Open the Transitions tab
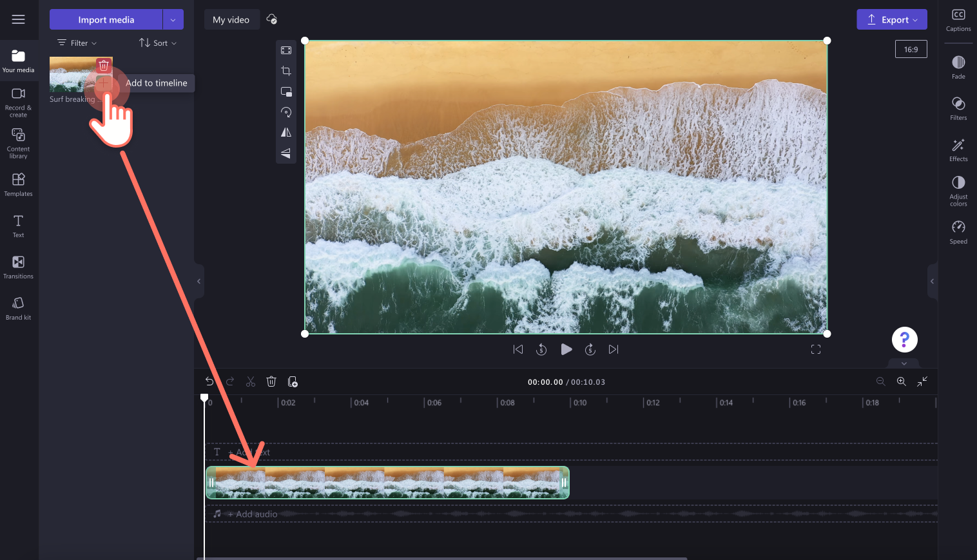The width and height of the screenshot is (977, 560). (x=18, y=267)
